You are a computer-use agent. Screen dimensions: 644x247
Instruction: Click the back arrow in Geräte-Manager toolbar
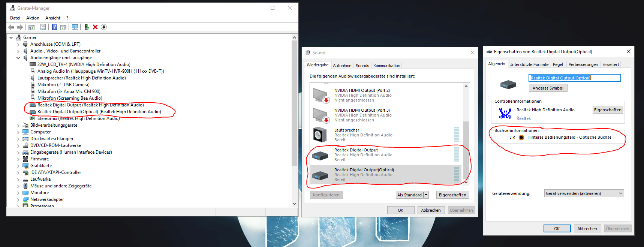11,27
